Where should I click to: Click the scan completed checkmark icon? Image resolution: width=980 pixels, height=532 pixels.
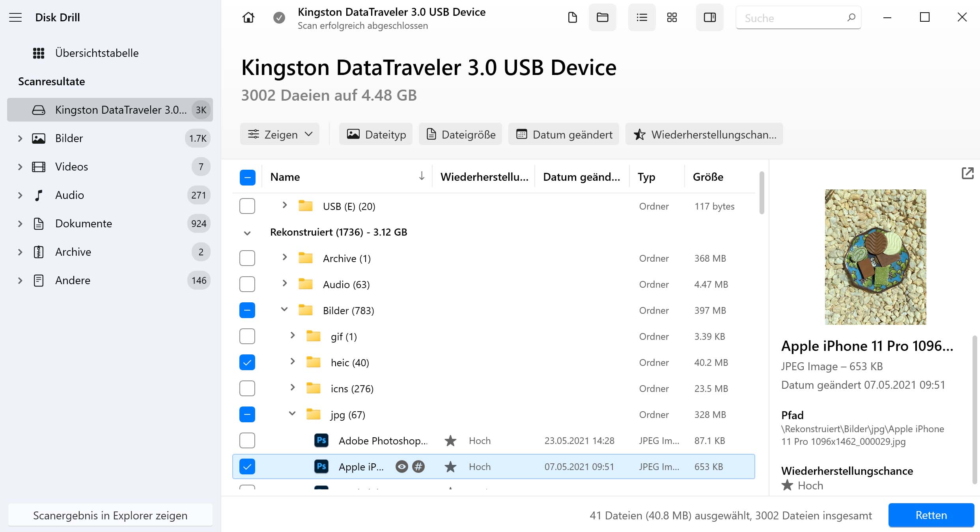click(x=279, y=17)
